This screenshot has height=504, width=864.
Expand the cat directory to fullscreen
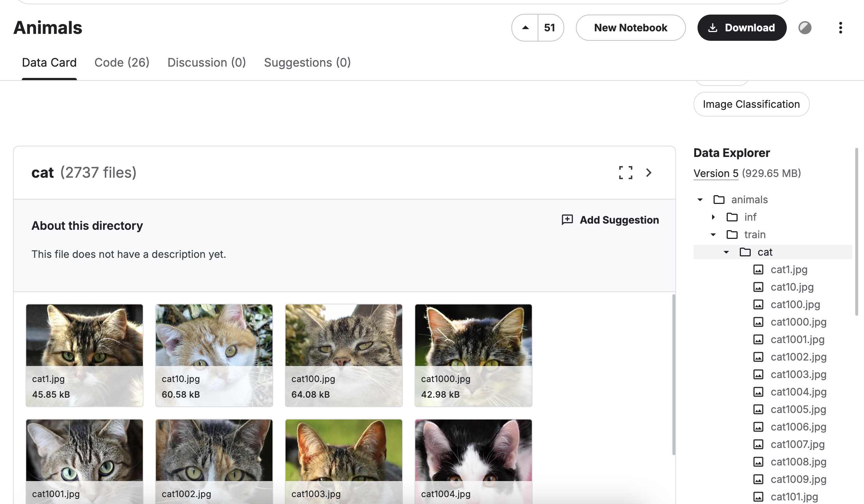[x=626, y=173]
